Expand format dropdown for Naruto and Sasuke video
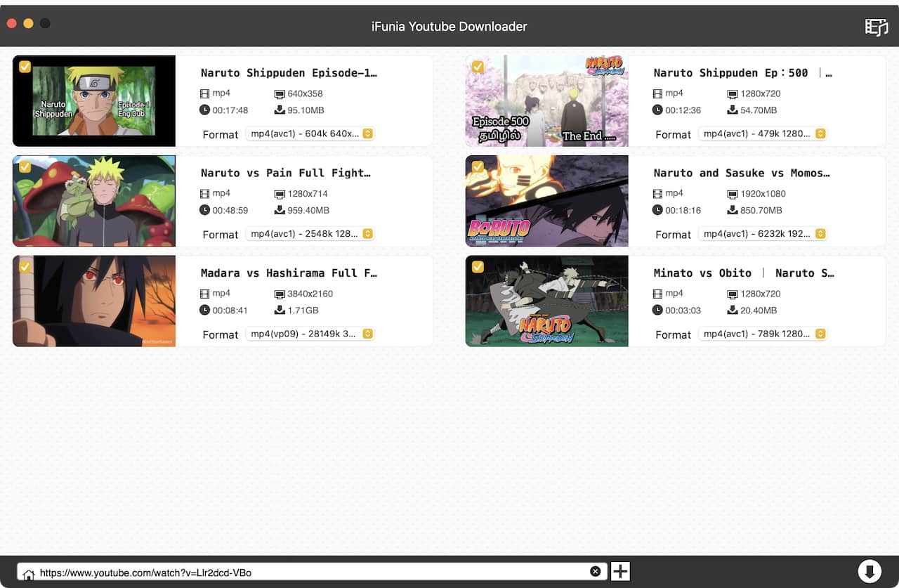Image resolution: width=899 pixels, height=588 pixels. click(x=762, y=234)
